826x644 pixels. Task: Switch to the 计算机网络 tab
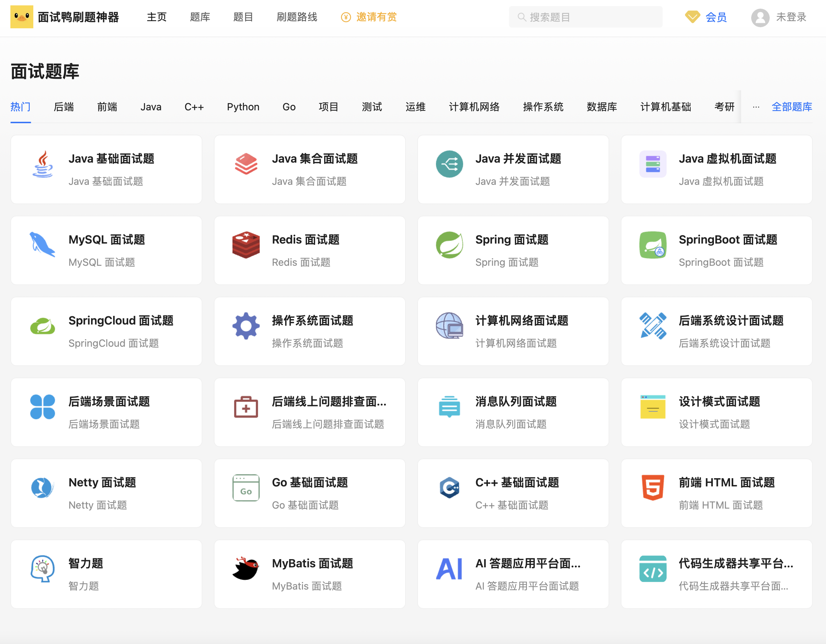pos(474,107)
